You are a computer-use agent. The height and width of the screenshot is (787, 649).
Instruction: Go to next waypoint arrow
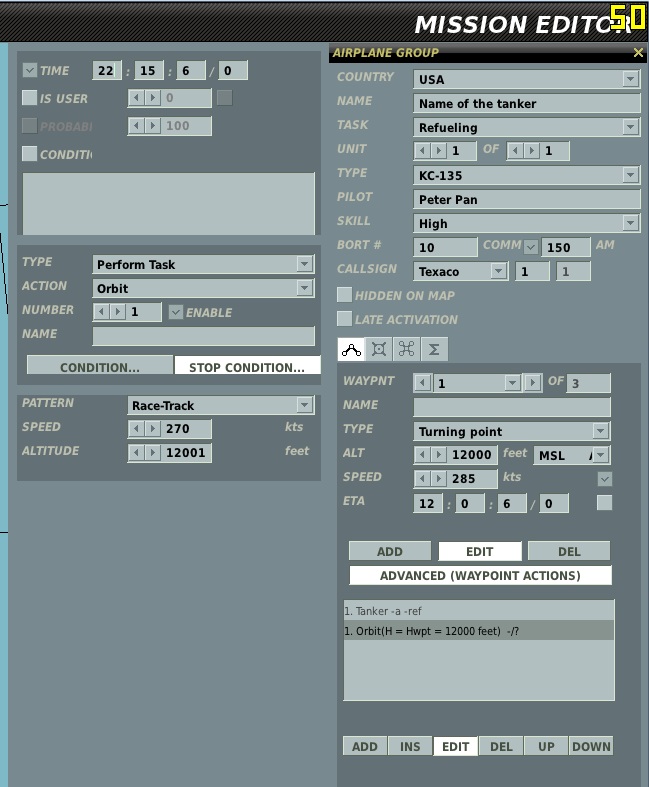coord(532,383)
